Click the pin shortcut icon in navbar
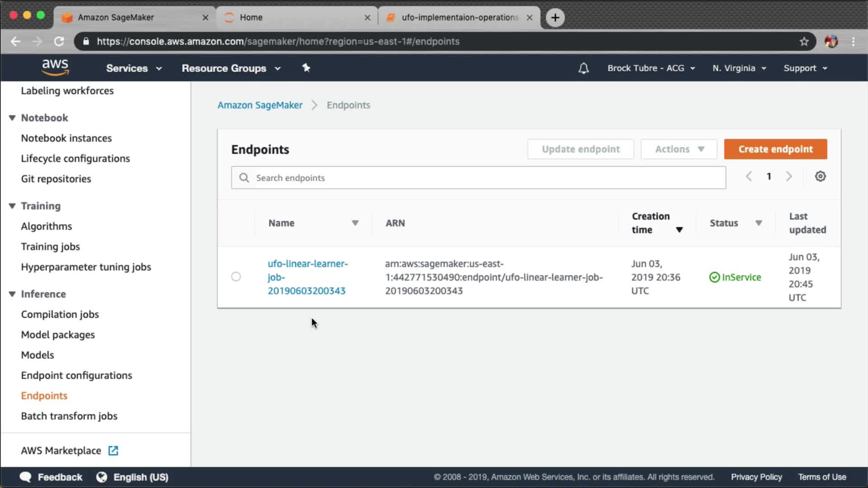 coord(306,68)
